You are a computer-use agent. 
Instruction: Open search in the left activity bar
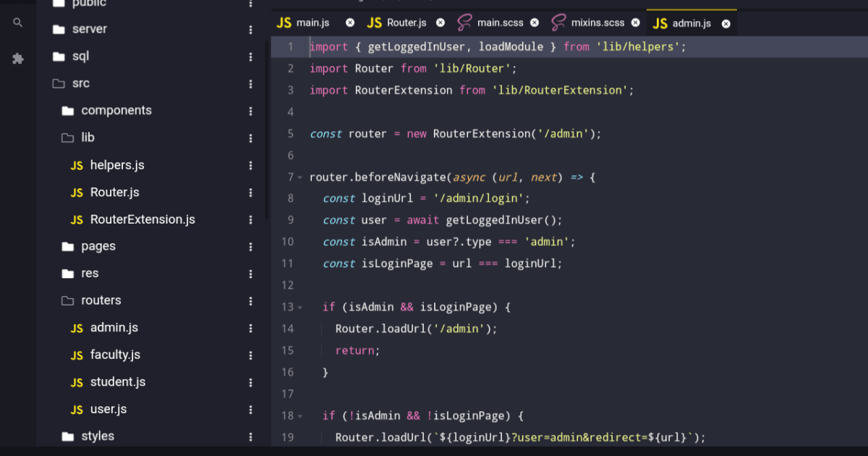pos(18,22)
